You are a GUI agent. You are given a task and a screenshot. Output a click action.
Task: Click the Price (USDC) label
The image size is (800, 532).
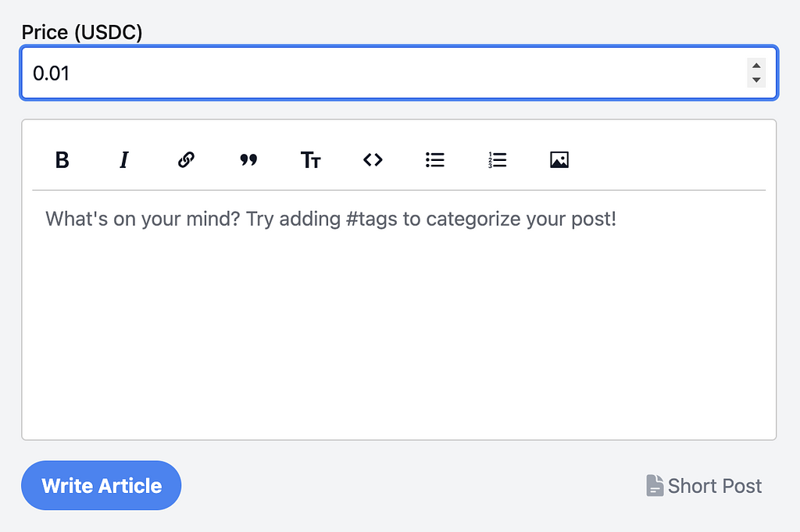82,32
